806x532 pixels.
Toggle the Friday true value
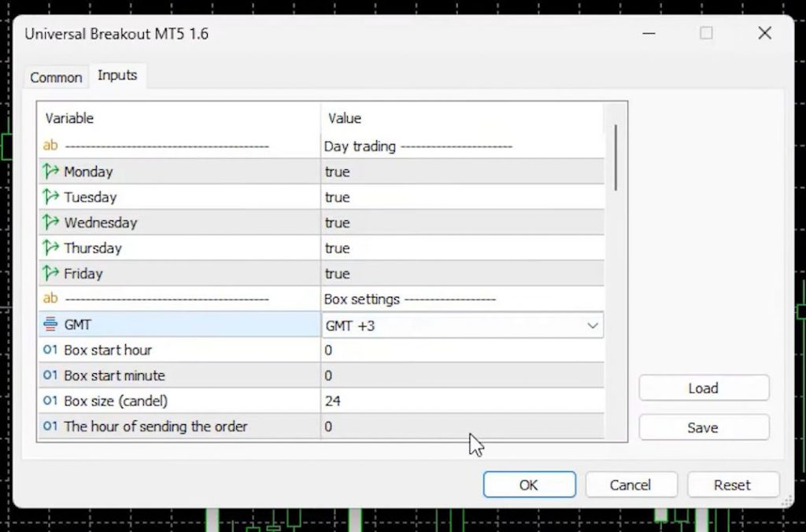[x=461, y=274]
